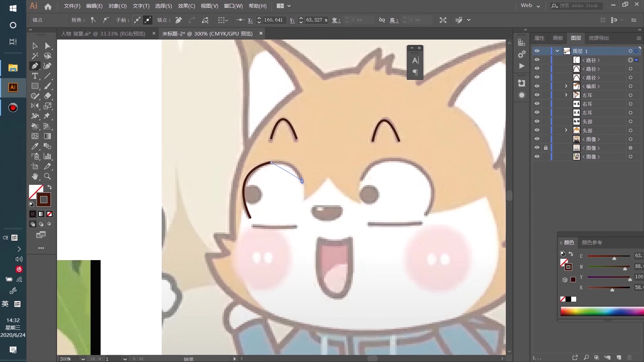Open the Layers panel options menu

639,38
